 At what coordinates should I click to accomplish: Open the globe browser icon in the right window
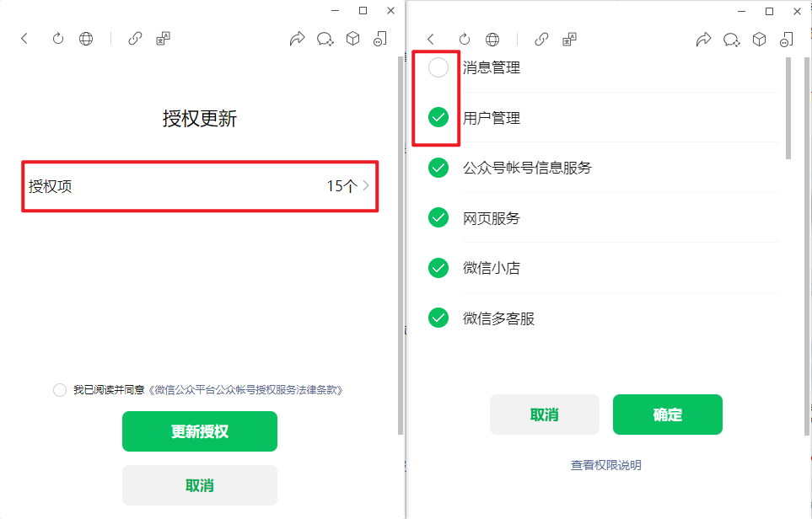[x=492, y=40]
